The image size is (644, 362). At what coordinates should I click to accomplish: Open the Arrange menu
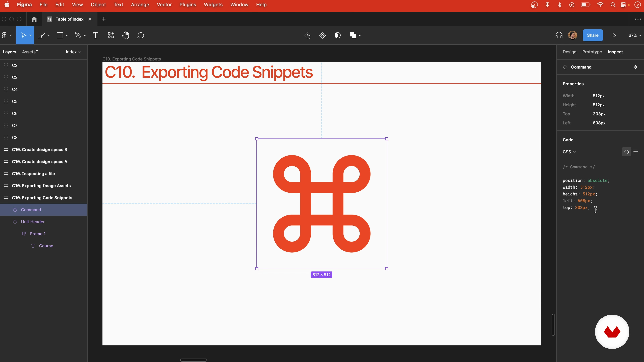point(140,5)
